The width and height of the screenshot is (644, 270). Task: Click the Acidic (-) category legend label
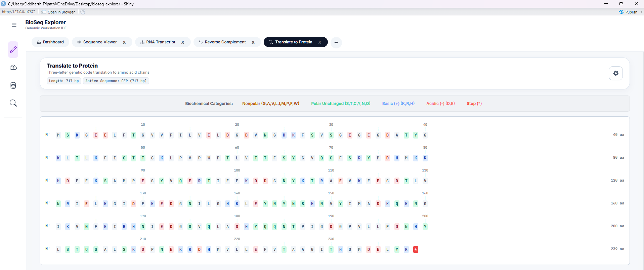pyautogui.click(x=440, y=104)
